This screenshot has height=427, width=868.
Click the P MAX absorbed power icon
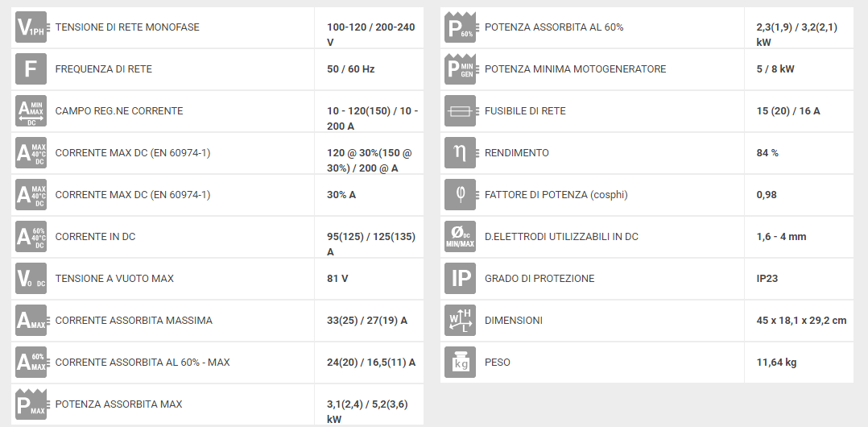pyautogui.click(x=31, y=404)
